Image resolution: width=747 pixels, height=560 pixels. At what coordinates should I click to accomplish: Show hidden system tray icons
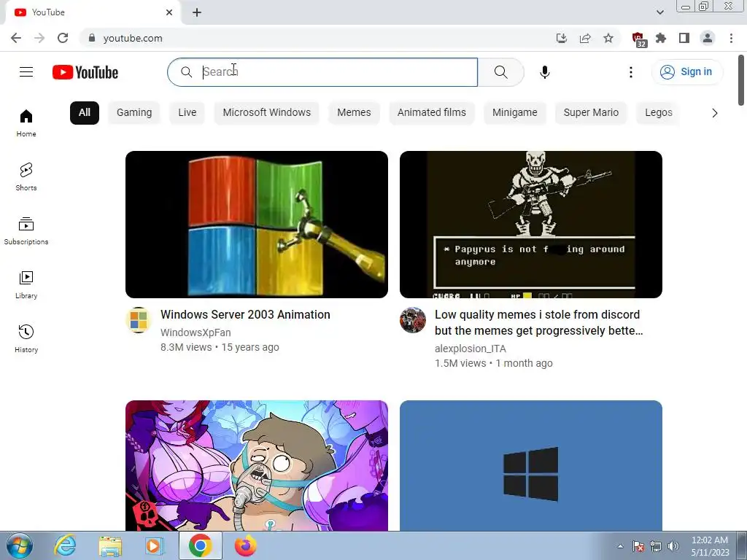click(x=620, y=546)
